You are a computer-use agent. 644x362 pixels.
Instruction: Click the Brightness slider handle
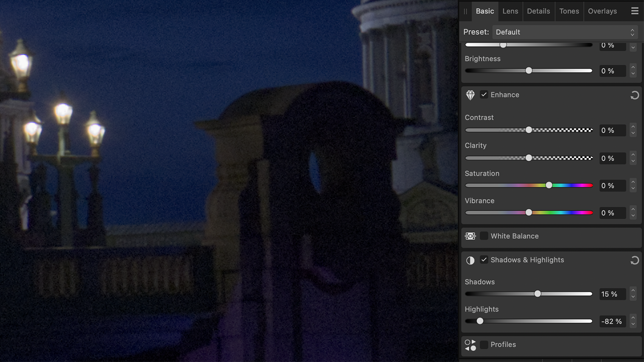tap(529, 70)
